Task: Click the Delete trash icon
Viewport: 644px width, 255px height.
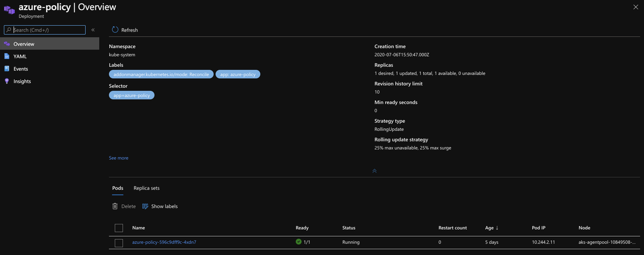Action: (115, 206)
